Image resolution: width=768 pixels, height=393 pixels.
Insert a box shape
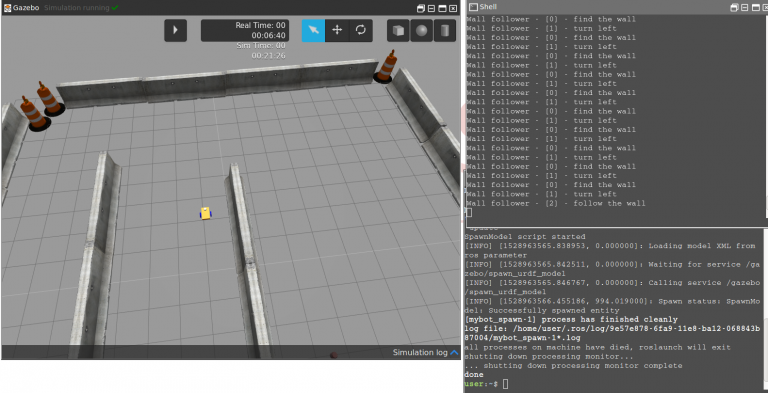tap(399, 31)
